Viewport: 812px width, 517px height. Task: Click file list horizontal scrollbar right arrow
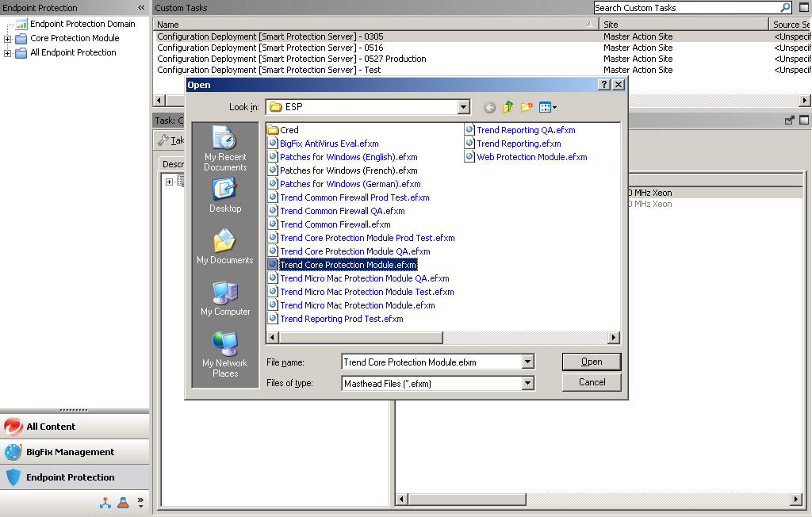[614, 337]
